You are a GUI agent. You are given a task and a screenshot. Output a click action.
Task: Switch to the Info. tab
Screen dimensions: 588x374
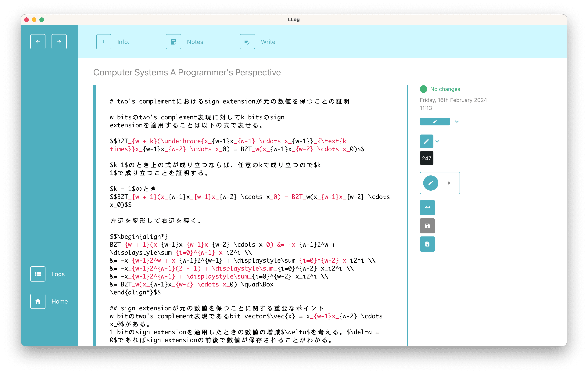[123, 41]
